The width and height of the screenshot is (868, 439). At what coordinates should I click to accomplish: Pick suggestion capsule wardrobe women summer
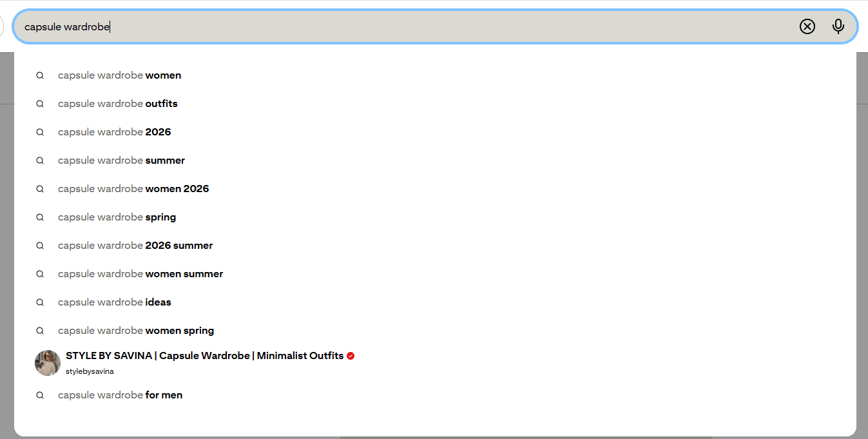point(435,274)
